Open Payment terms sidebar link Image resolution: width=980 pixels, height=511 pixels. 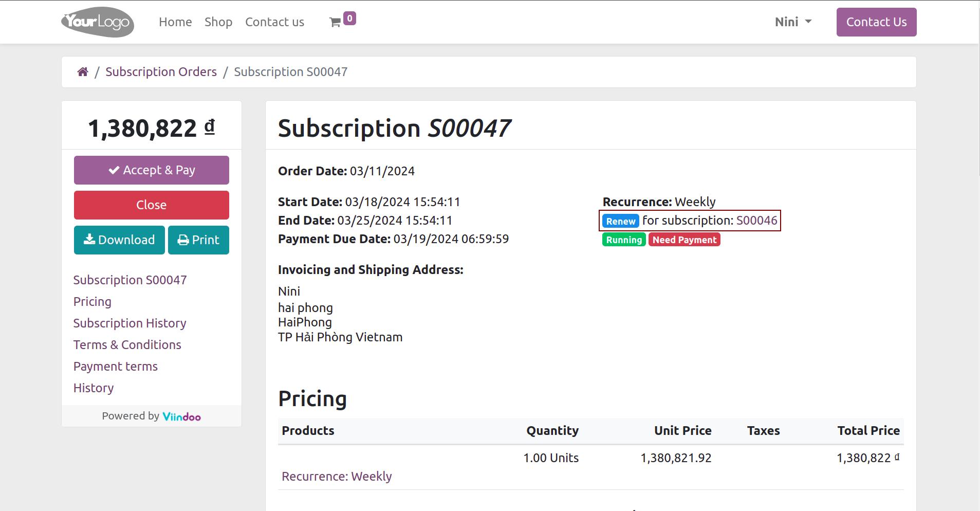coord(116,367)
